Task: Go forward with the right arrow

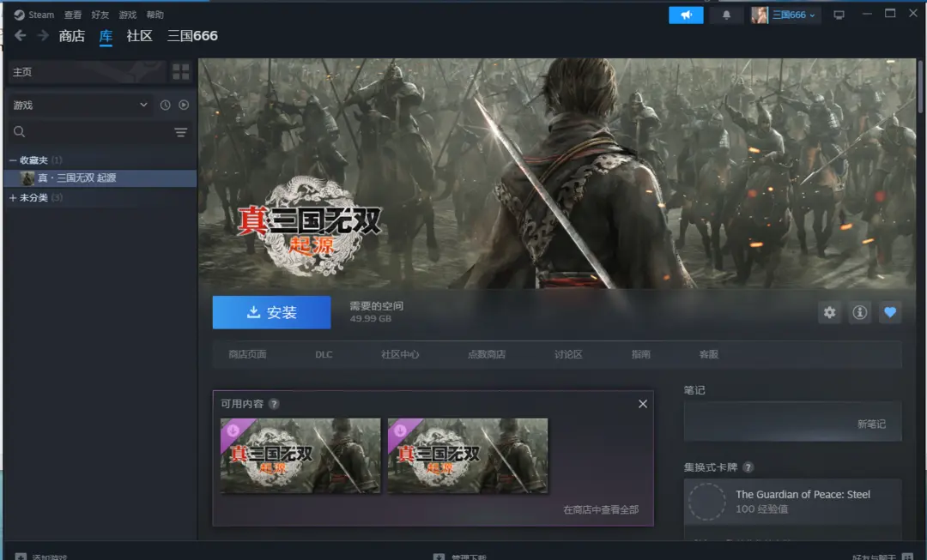Action: click(x=43, y=36)
